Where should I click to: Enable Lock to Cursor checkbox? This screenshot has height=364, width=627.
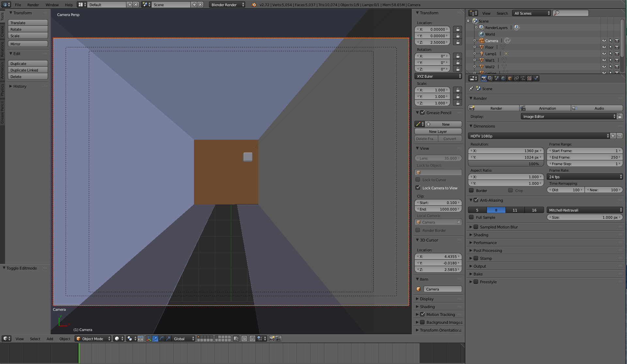418,180
